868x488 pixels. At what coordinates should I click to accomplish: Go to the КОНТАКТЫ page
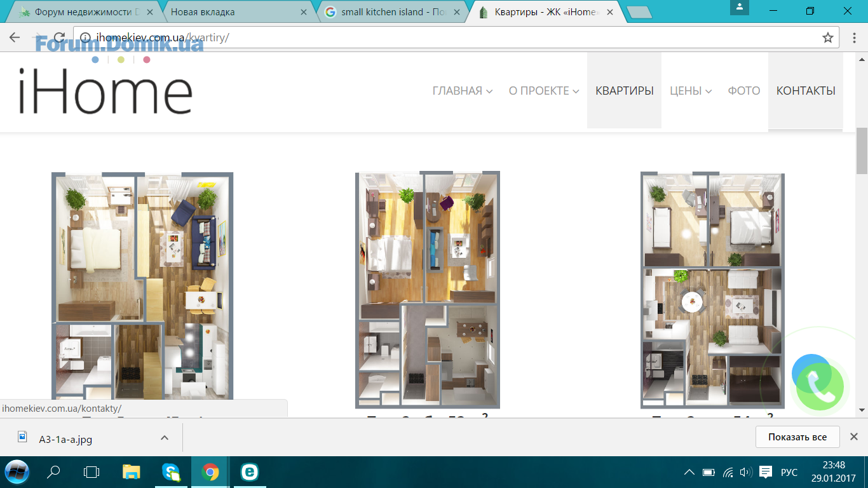click(806, 91)
